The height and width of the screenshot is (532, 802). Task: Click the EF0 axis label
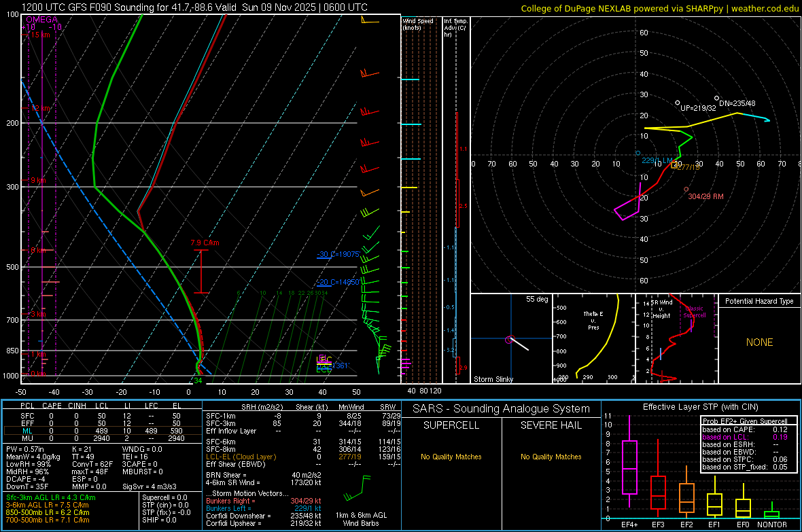[x=743, y=525]
